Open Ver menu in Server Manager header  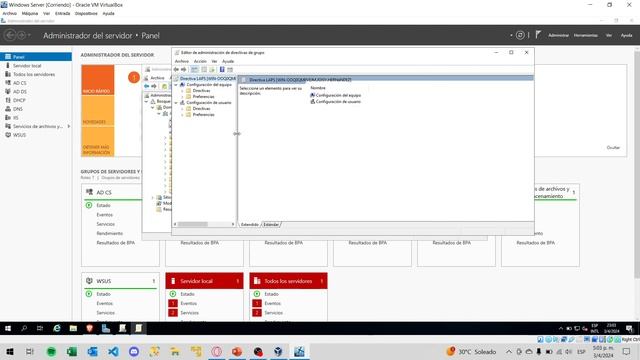(609, 36)
